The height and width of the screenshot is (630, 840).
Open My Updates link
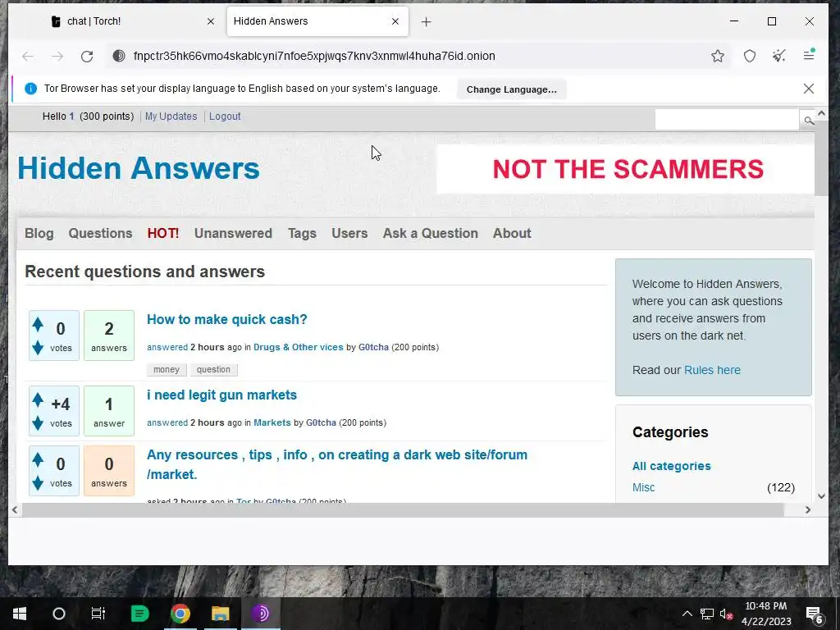click(171, 116)
